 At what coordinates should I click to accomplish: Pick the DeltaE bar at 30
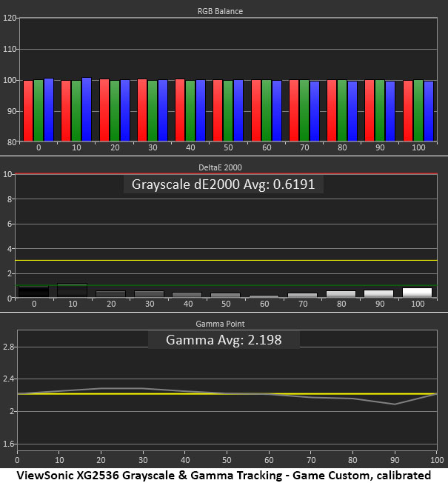150,294
